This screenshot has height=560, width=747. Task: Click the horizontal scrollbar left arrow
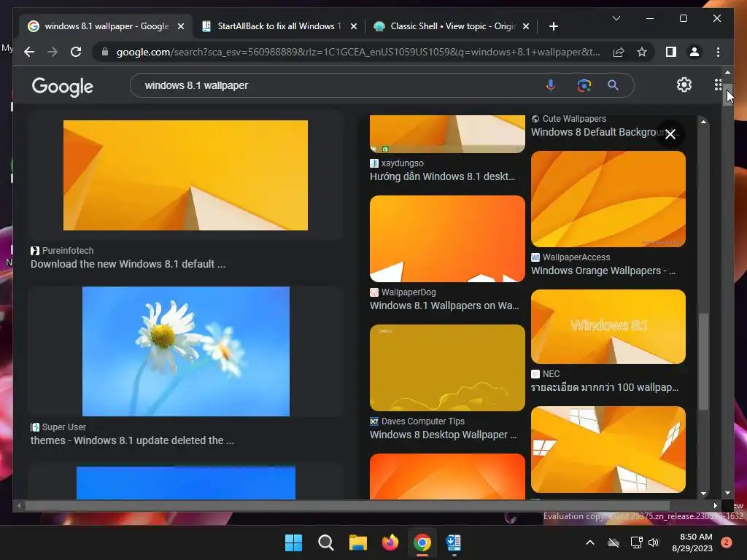tap(19, 506)
